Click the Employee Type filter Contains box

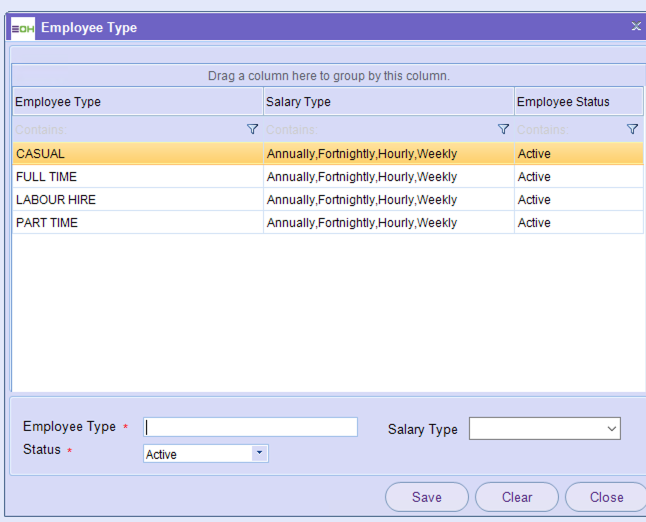[128, 130]
